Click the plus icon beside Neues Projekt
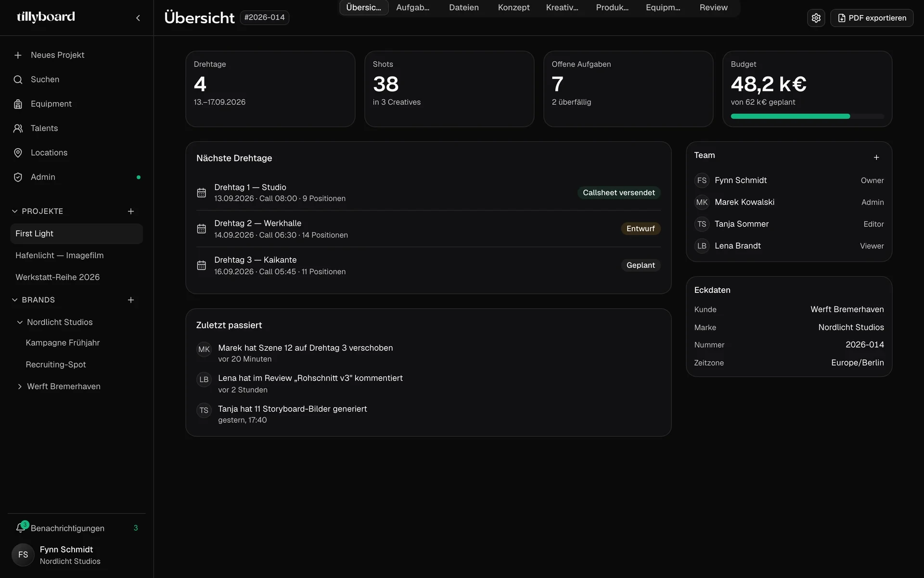This screenshot has width=924, height=578. click(x=18, y=55)
